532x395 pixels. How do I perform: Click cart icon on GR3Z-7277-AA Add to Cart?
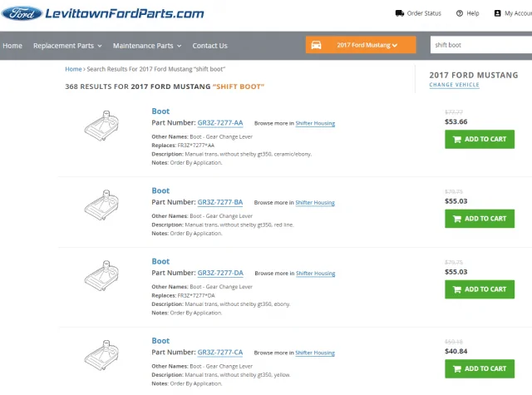[x=457, y=139]
